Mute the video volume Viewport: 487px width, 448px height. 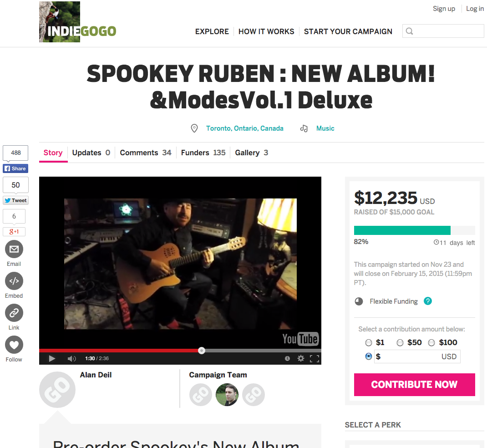(71, 358)
